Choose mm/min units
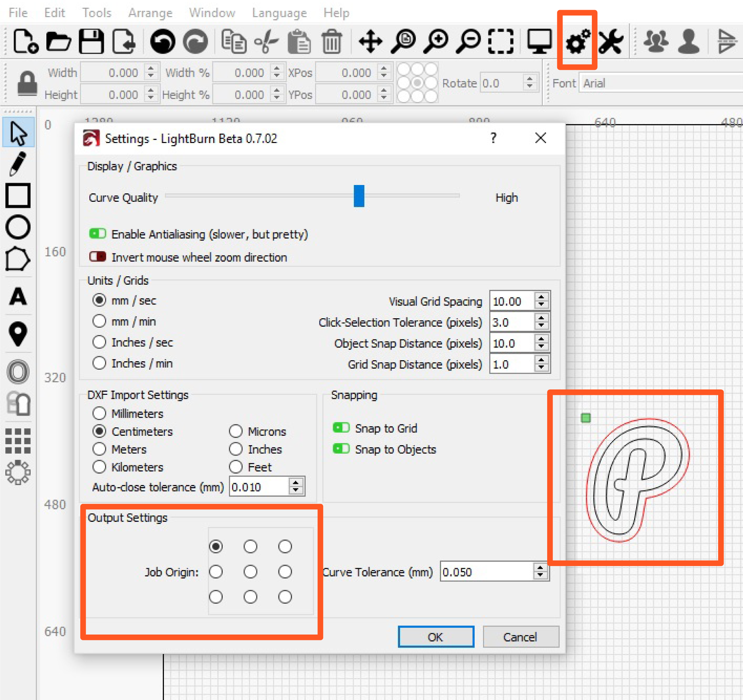Screen dimensions: 743x700 (x=99, y=321)
